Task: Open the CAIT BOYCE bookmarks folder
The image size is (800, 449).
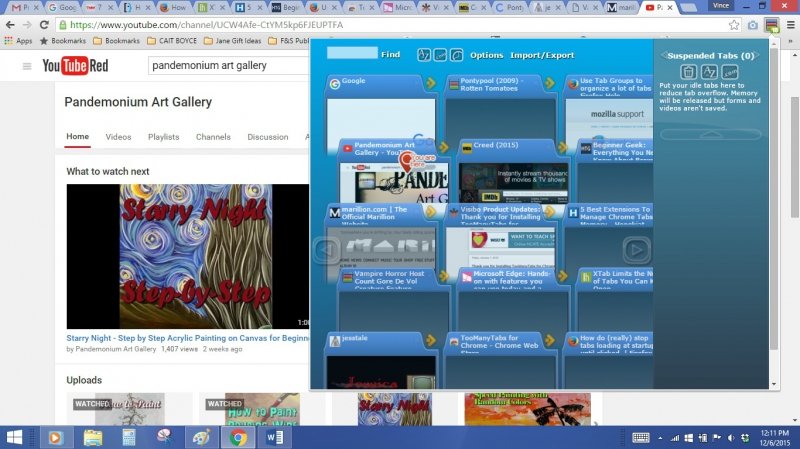Action: pyautogui.click(x=172, y=40)
